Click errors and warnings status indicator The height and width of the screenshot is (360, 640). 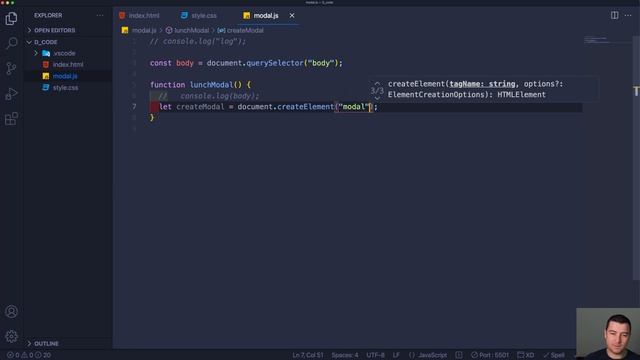[29, 355]
